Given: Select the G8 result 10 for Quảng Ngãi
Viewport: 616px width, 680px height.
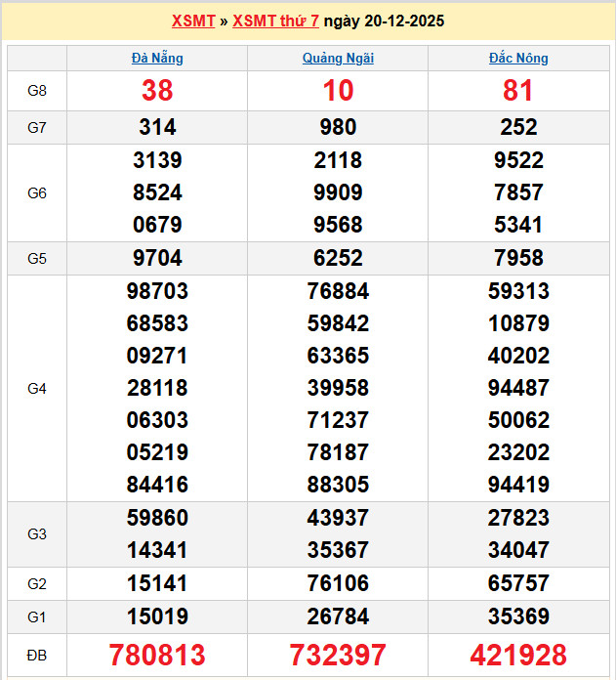Looking at the screenshot, I should [x=338, y=91].
